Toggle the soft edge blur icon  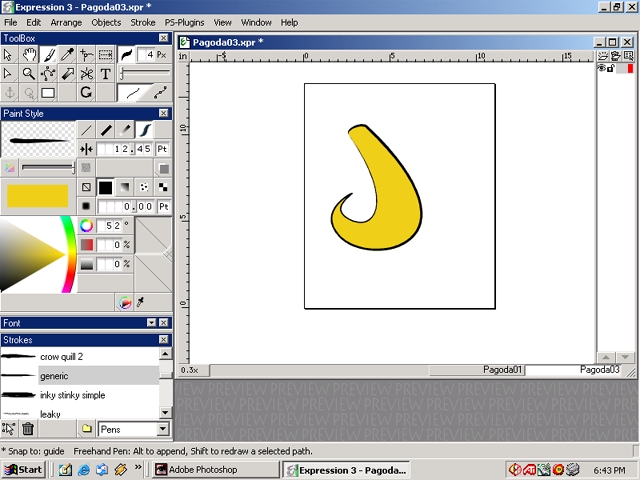86,207
